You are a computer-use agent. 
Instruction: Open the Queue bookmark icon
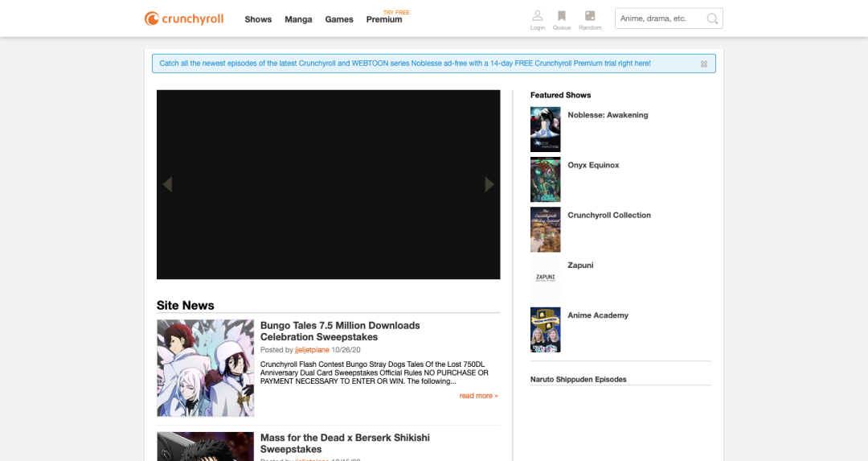point(561,20)
